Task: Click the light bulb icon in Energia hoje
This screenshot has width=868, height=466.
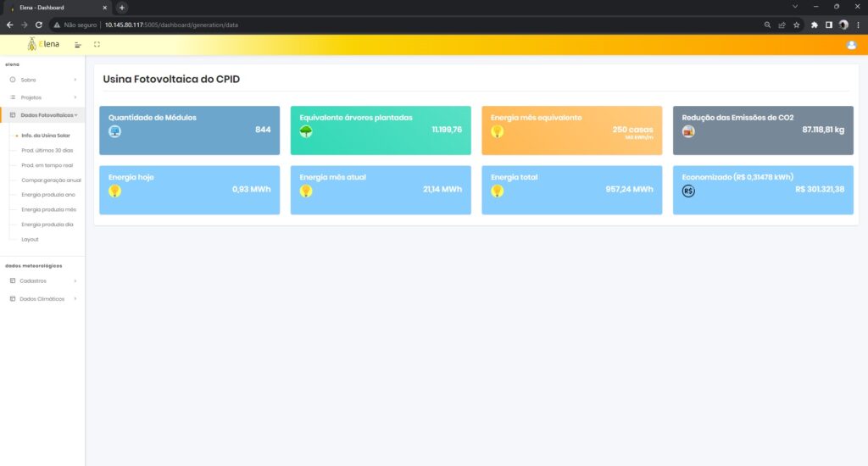Action: point(114,191)
